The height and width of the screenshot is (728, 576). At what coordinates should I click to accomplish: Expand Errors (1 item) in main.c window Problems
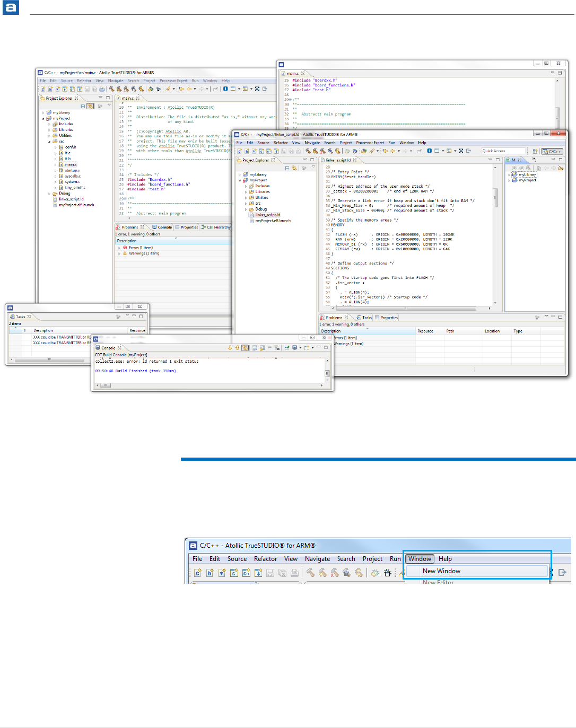119,248
